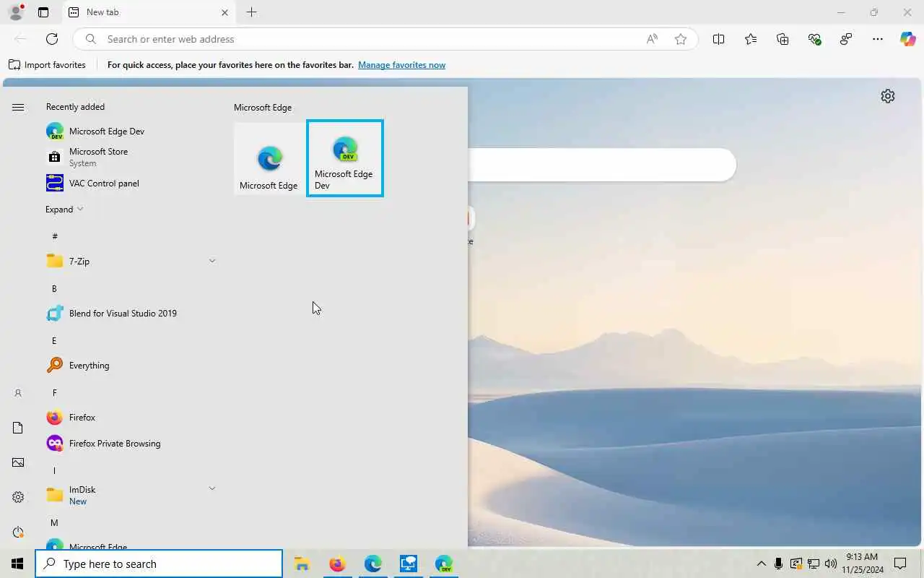The width and height of the screenshot is (924, 578).
Task: Open Firefox from the taskbar
Action: [337, 564]
